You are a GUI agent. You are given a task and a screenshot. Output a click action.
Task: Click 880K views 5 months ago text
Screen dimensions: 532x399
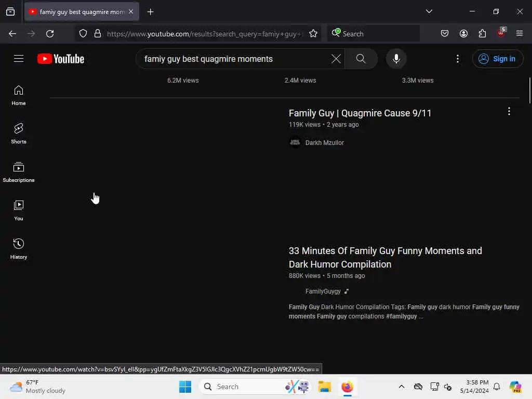pos(327,276)
